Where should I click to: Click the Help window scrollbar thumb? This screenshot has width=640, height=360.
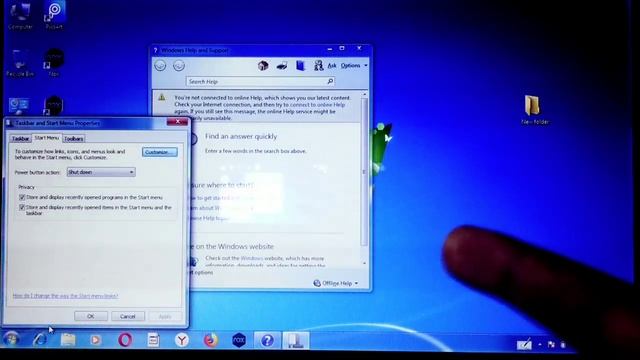tap(364, 171)
